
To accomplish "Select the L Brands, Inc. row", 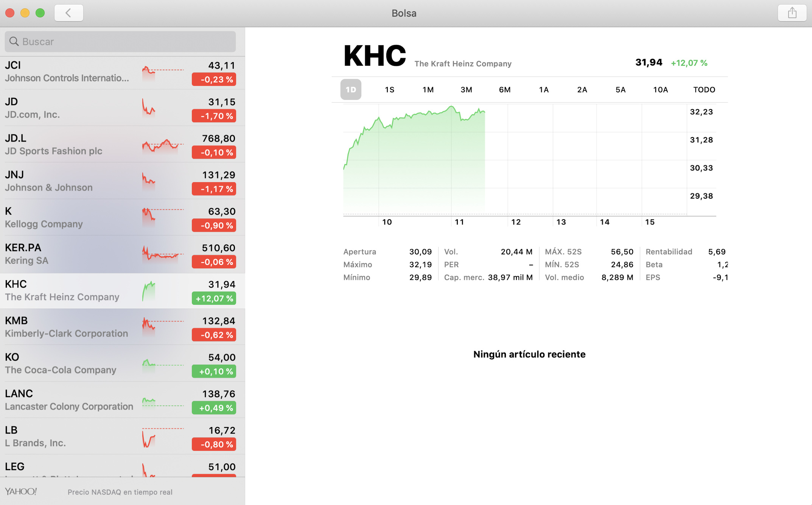I will [x=122, y=436].
